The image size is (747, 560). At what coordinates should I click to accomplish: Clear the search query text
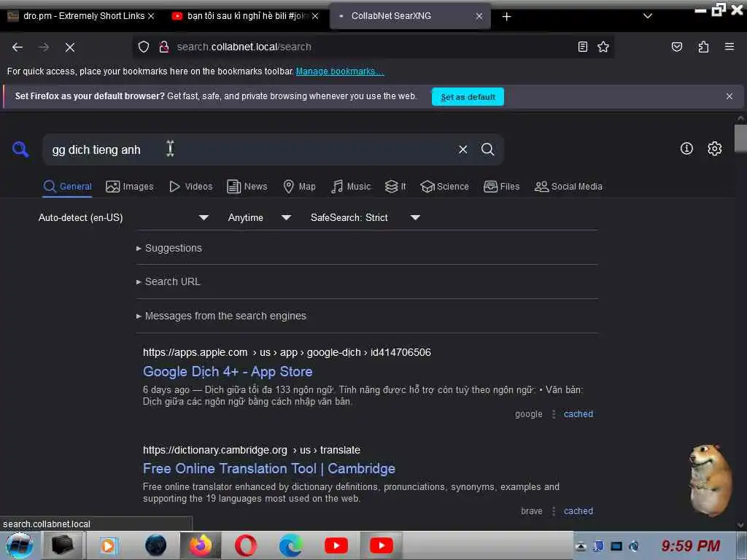462,149
